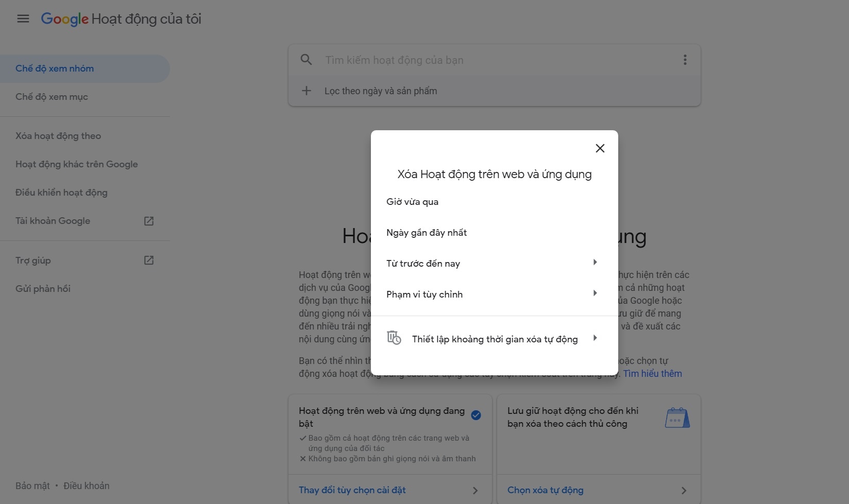Click the search magnifier icon
The width and height of the screenshot is (849, 504).
click(307, 60)
